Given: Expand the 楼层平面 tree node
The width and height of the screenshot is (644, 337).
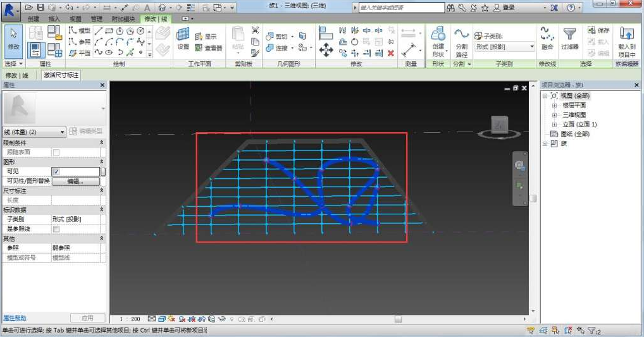Looking at the screenshot, I should pyautogui.click(x=555, y=106).
